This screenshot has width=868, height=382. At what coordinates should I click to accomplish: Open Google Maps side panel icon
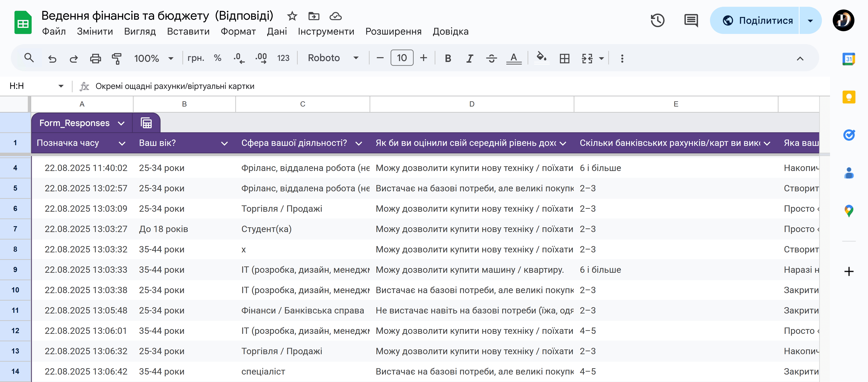click(x=849, y=211)
